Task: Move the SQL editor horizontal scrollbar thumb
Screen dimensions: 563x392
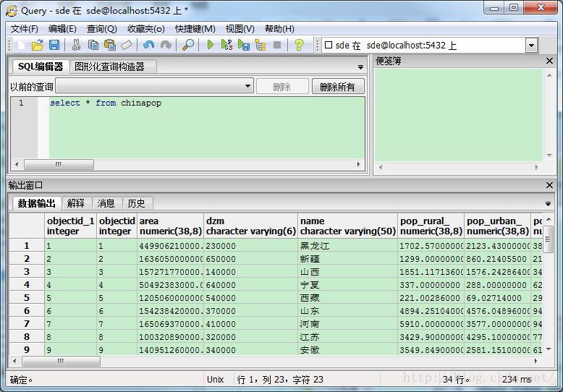Action: click(59, 164)
